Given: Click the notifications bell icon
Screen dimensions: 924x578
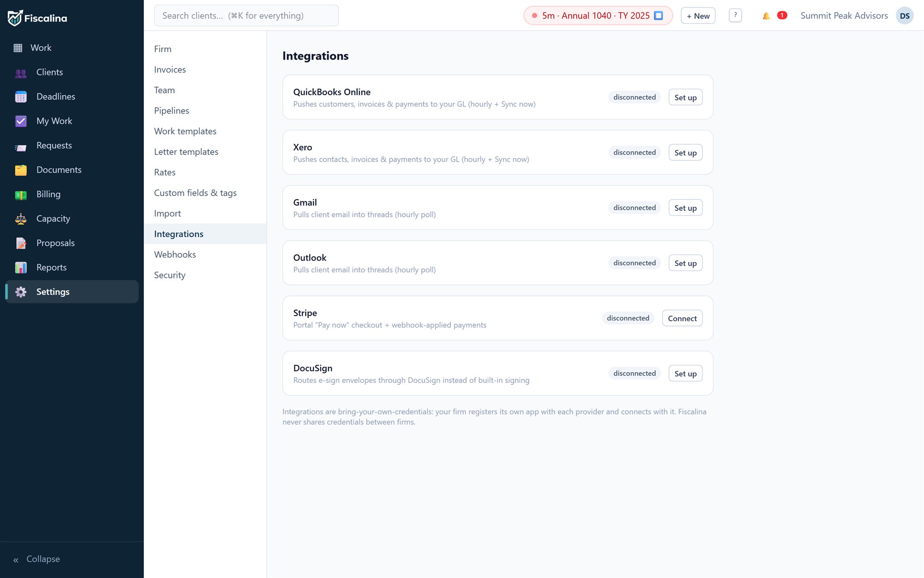Looking at the screenshot, I should [x=766, y=16].
